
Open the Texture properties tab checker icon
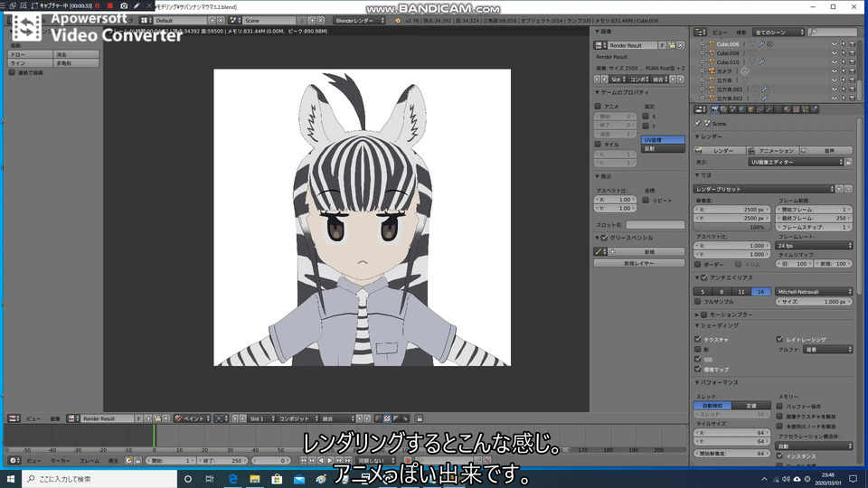(796, 109)
